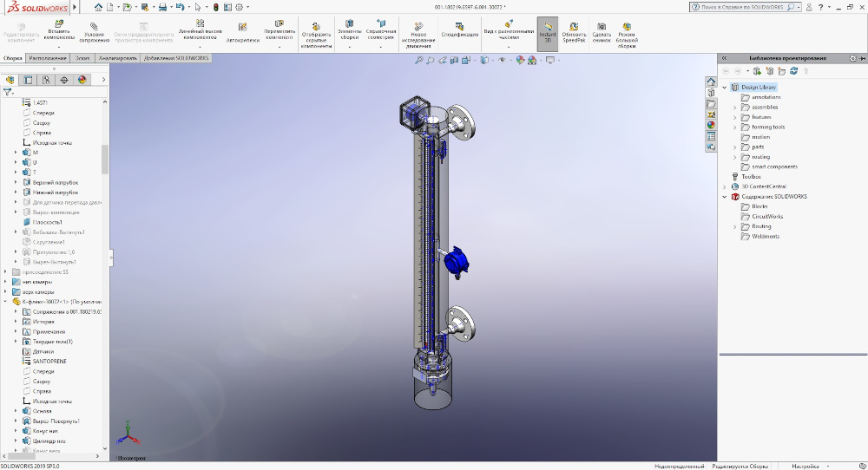868x470 pixels.
Task: Expand the Верхний патрубок feature node
Action: [16, 182]
